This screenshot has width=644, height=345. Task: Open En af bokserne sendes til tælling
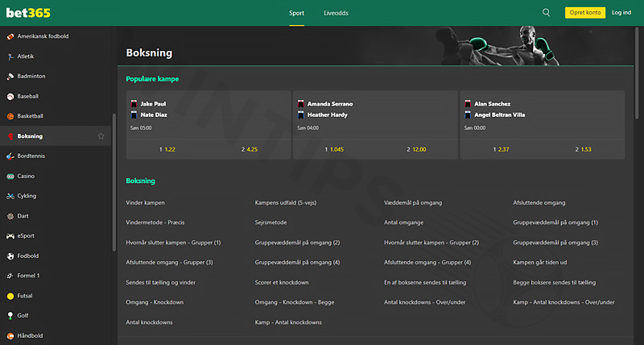point(425,282)
